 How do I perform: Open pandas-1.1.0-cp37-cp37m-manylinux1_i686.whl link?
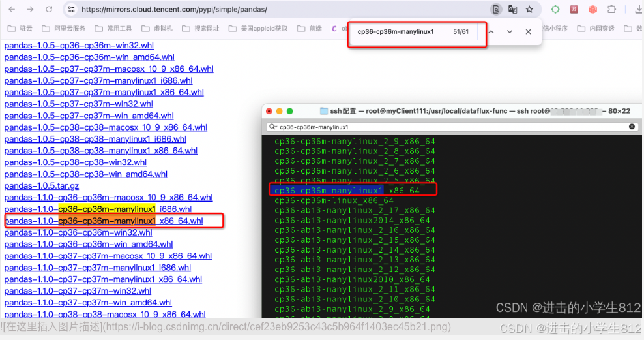coord(97,268)
